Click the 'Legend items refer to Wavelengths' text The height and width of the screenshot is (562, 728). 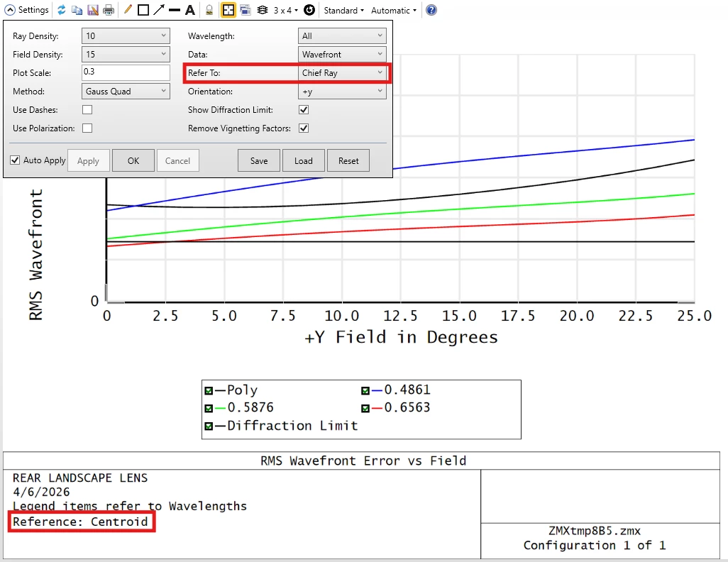pyautogui.click(x=130, y=506)
